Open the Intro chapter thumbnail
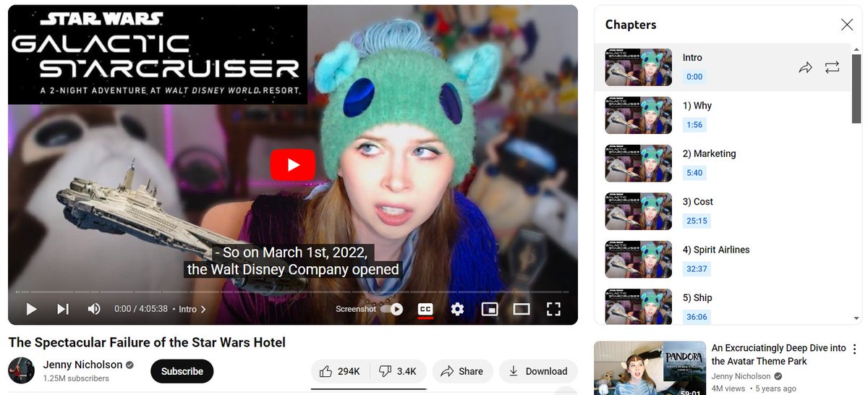This screenshot has height=395, width=868. click(639, 67)
